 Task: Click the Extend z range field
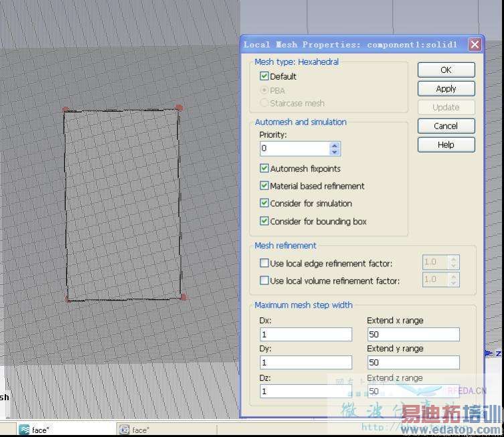pyautogui.click(x=414, y=391)
